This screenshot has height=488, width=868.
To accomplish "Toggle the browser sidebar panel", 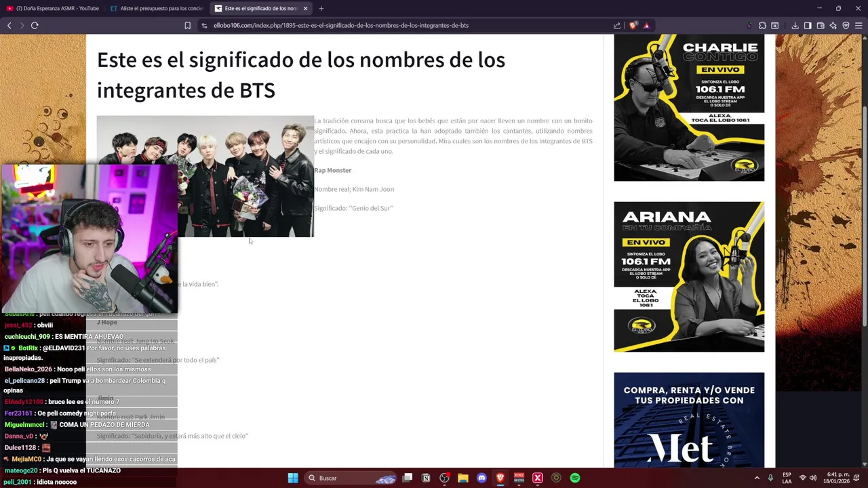I will coord(808,25).
